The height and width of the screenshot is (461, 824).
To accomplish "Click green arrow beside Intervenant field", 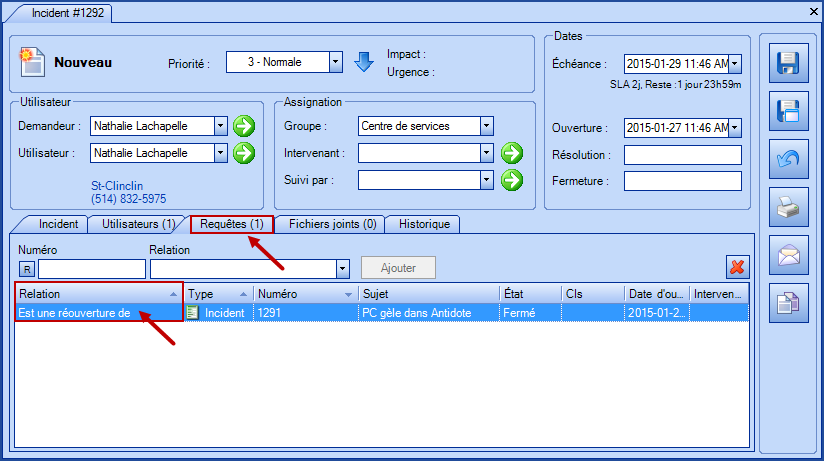I will 512,153.
